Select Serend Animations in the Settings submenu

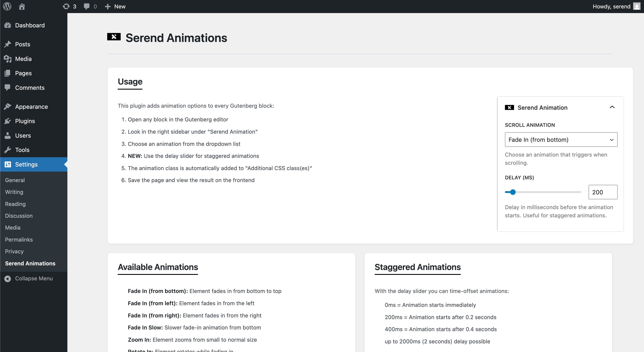click(30, 263)
